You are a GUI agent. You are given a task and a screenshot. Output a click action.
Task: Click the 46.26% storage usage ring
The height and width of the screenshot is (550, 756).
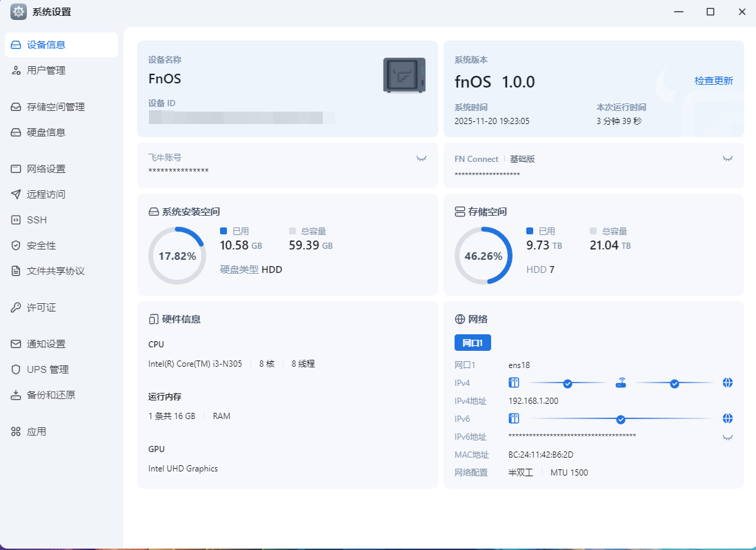484,255
